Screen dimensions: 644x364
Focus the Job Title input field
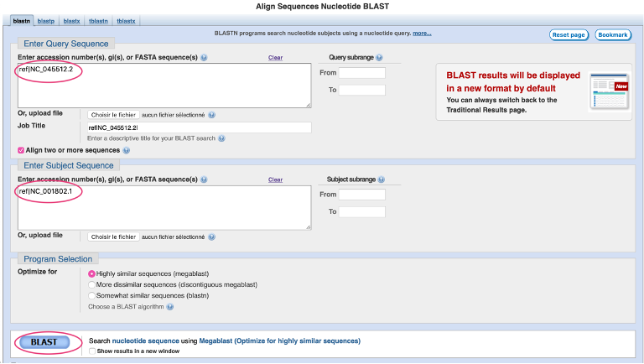point(200,127)
